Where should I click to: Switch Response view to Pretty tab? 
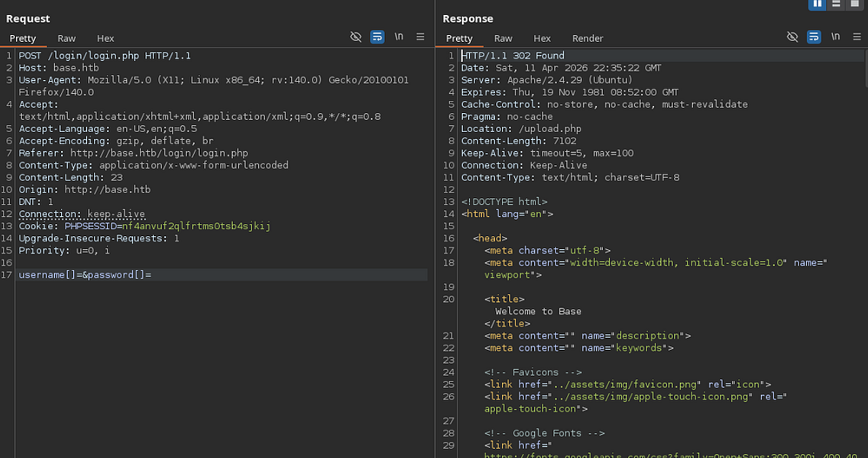coord(459,38)
